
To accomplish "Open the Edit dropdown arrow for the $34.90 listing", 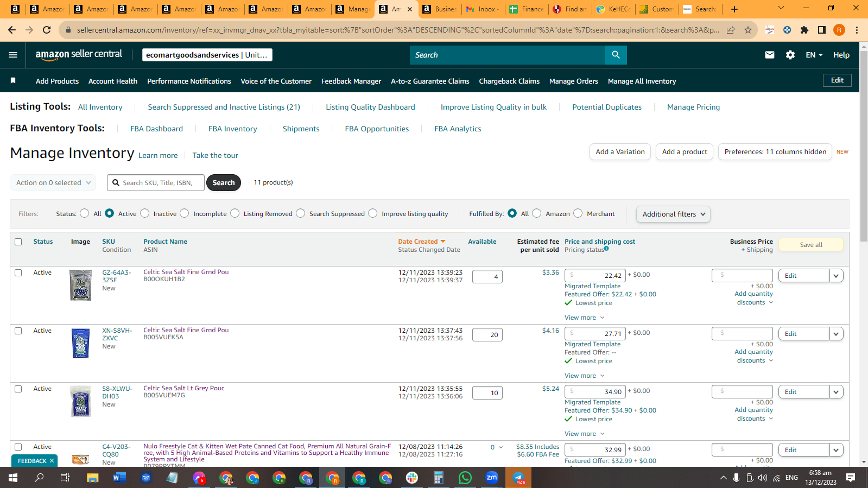I will point(837,392).
